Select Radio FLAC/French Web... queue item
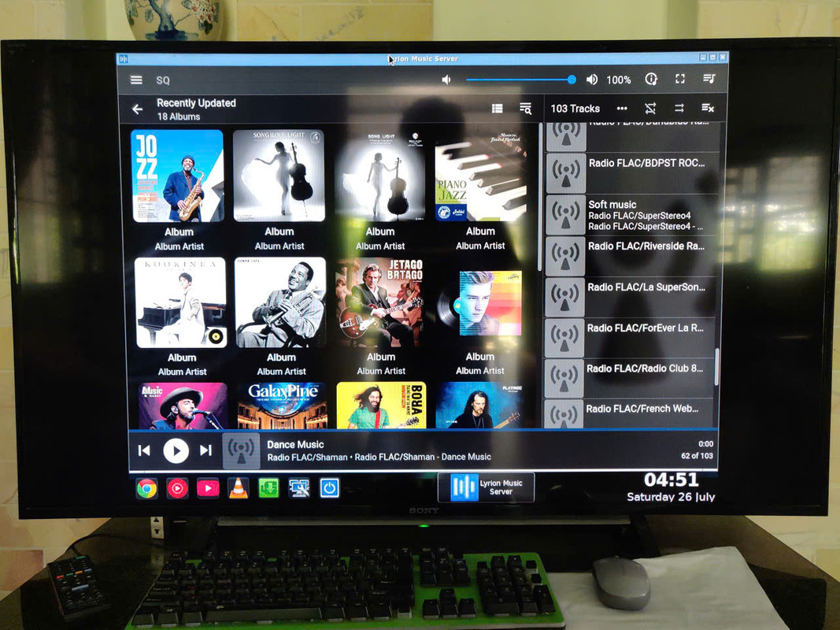The width and height of the screenshot is (840, 630). click(629, 413)
